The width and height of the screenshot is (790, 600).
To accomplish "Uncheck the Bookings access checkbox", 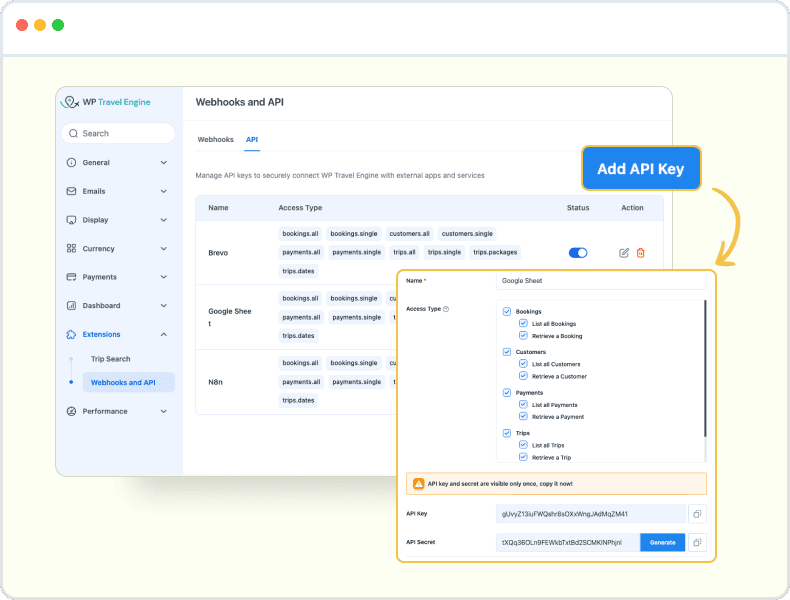I will 508,312.
